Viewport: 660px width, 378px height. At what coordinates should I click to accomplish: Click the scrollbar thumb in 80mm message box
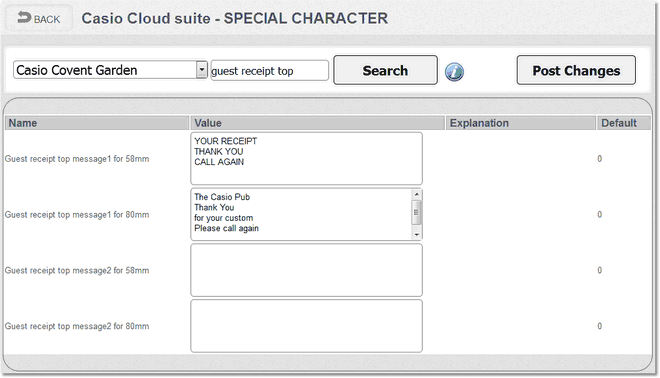pos(416,213)
